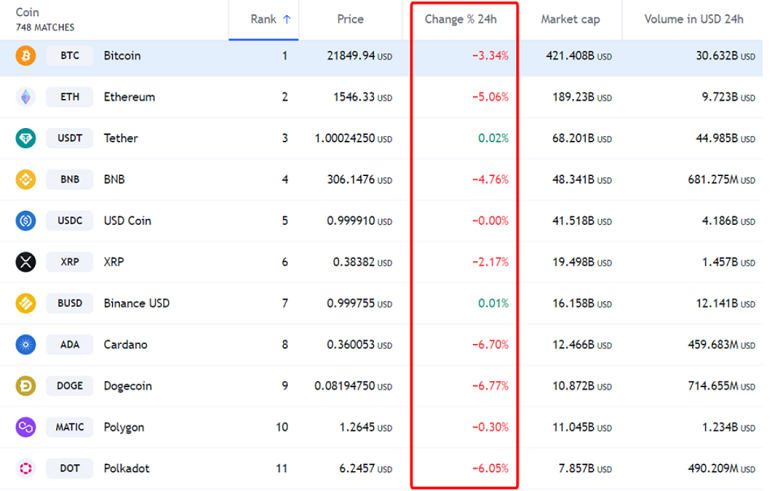Image resolution: width=780 pixels, height=491 pixels.
Task: Sort table by Price column
Action: click(x=350, y=19)
